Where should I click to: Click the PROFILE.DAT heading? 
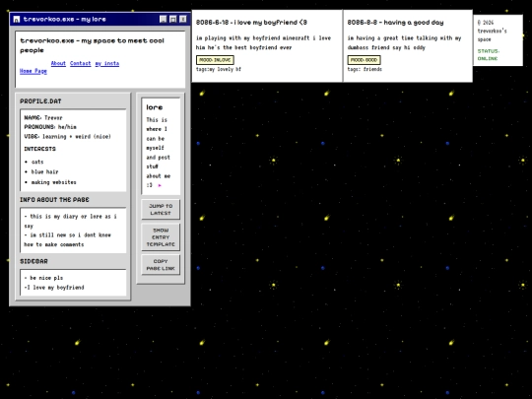(40, 101)
